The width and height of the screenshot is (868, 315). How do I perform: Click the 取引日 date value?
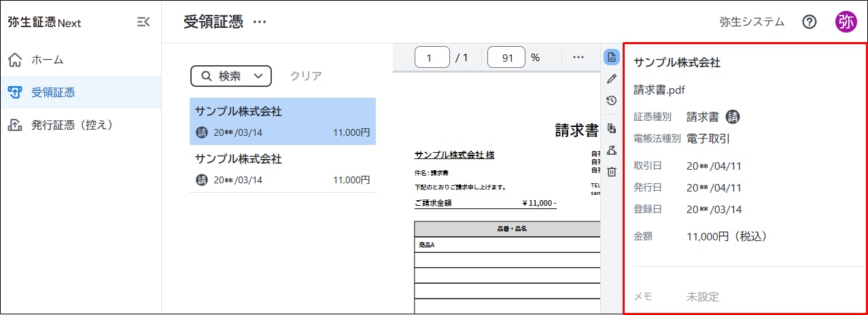(x=714, y=166)
